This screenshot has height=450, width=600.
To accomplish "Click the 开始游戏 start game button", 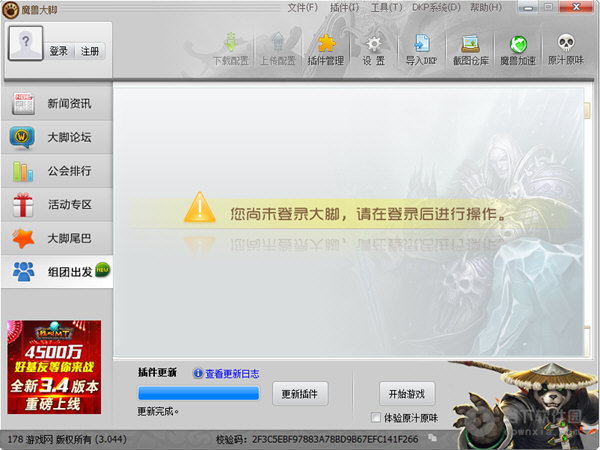I will coord(407,394).
